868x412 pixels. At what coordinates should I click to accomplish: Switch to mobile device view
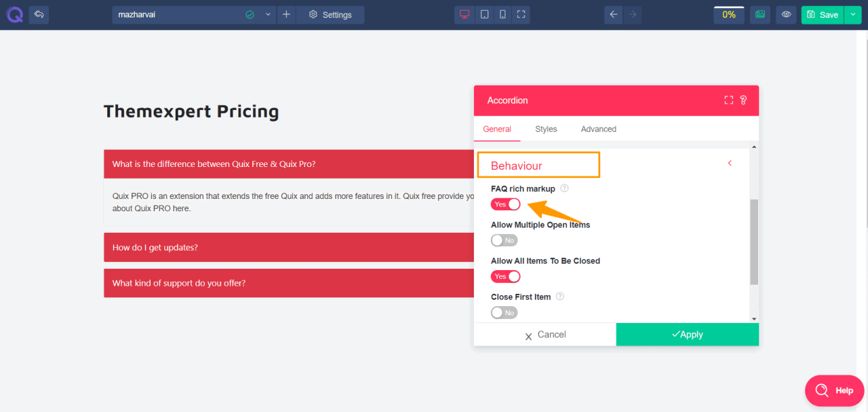coord(502,14)
